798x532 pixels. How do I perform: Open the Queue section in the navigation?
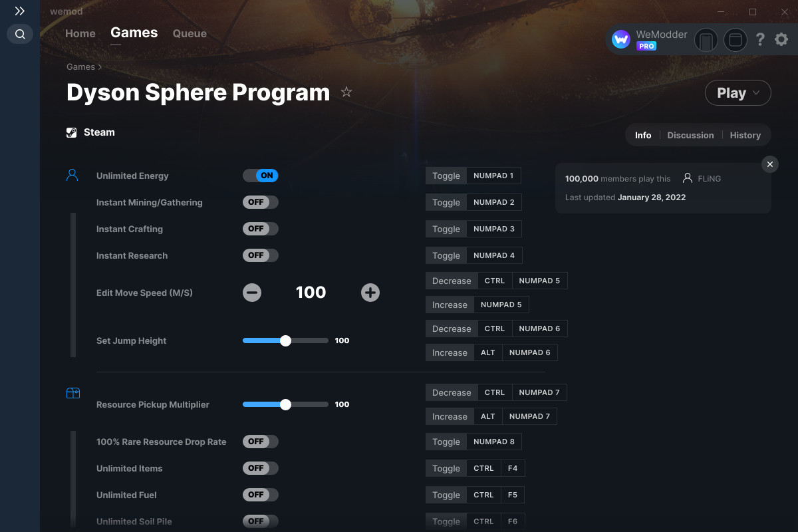tap(189, 33)
